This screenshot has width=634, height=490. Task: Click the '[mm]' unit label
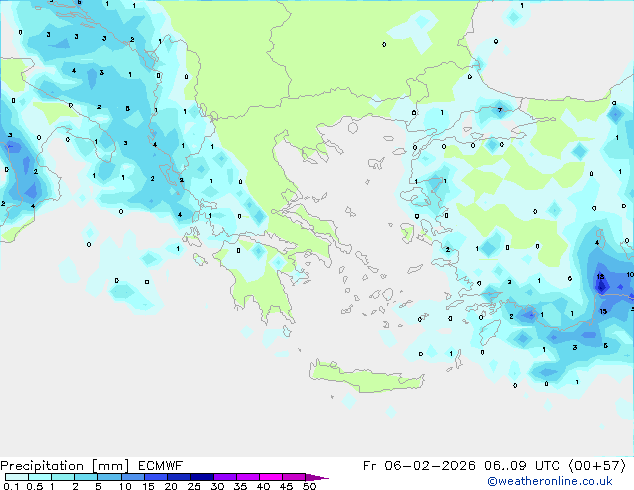pyautogui.click(x=110, y=466)
